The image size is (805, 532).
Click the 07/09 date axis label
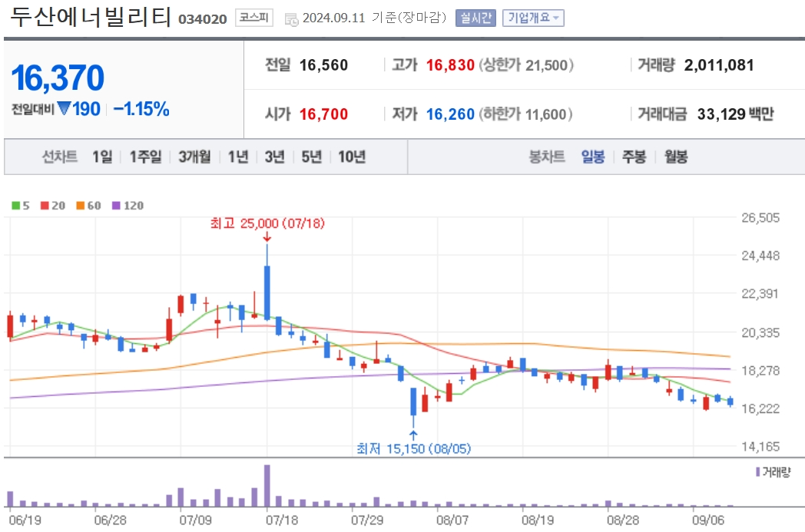click(x=195, y=520)
